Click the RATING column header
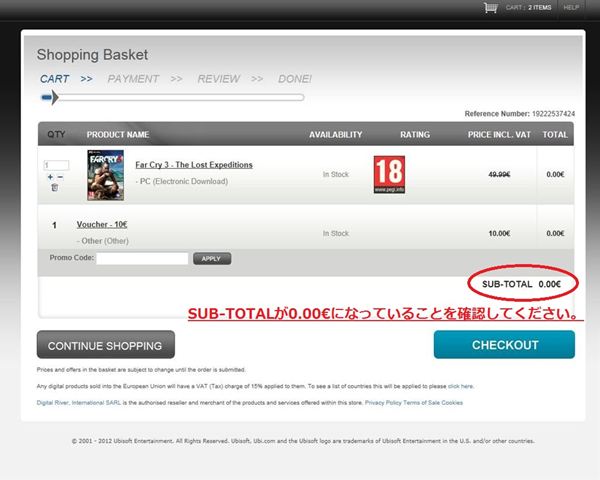Screen dimensions: 600x480 (x=415, y=135)
